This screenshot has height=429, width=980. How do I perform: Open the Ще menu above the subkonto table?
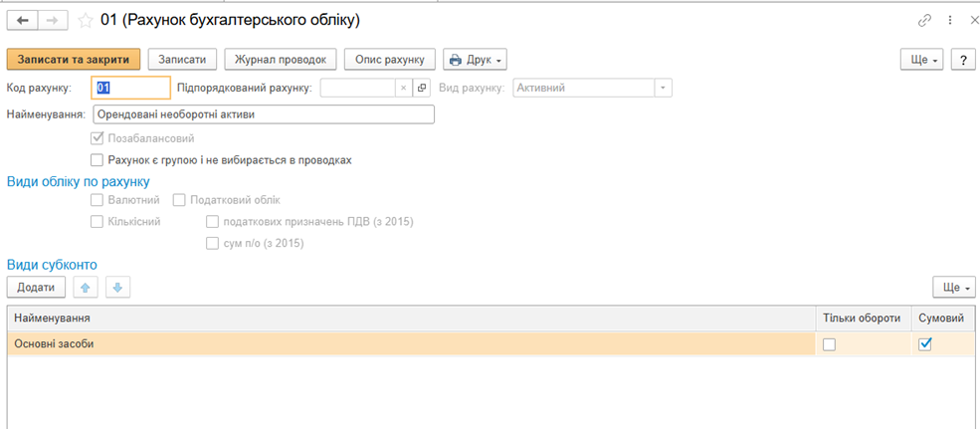954,288
